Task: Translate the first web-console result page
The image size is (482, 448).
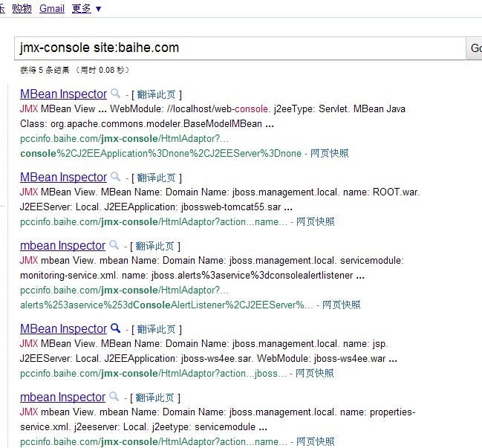Action: pos(156,94)
